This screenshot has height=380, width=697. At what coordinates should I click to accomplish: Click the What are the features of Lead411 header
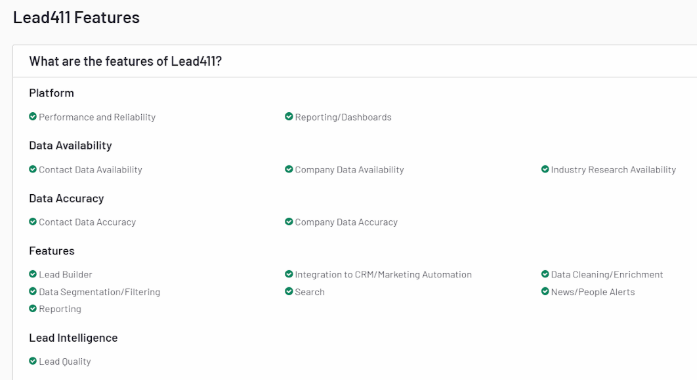[x=125, y=61]
